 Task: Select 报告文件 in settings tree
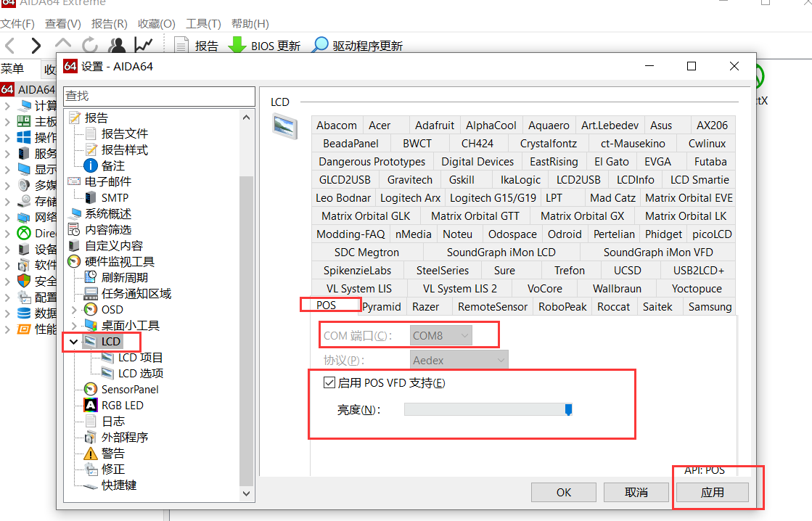(124, 134)
